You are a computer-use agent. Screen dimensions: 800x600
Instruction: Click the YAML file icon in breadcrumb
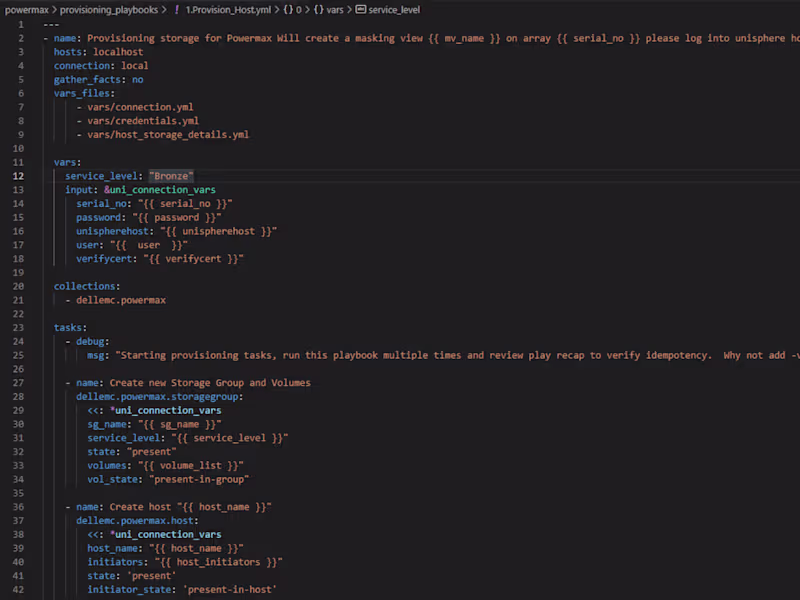coord(176,9)
